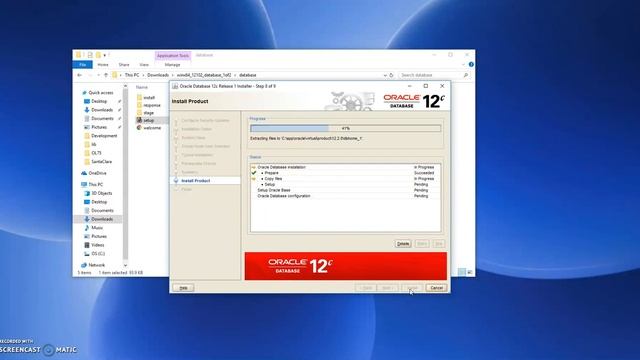
Task: Click the Explorer back arrow
Action: pyautogui.click(x=80, y=75)
